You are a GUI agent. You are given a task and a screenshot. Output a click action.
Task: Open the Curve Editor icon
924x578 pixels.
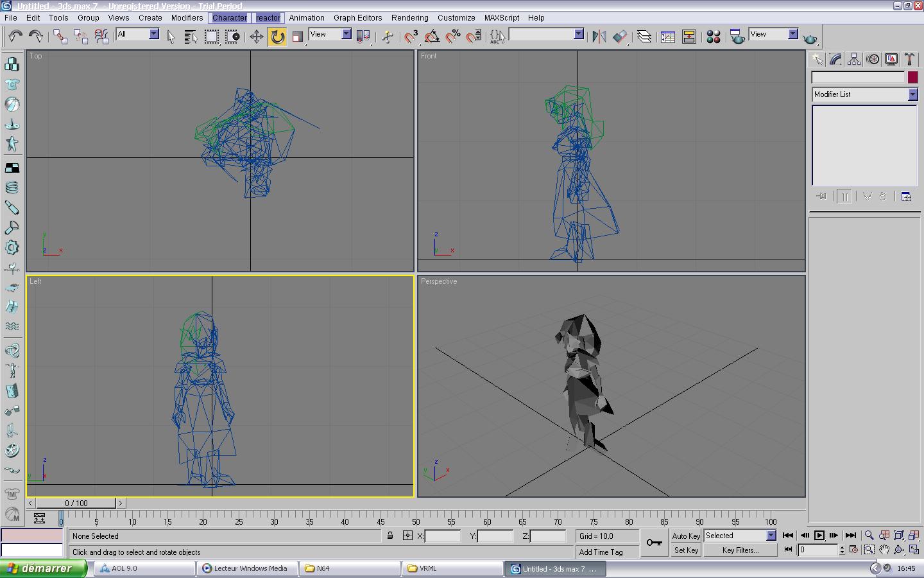668,37
